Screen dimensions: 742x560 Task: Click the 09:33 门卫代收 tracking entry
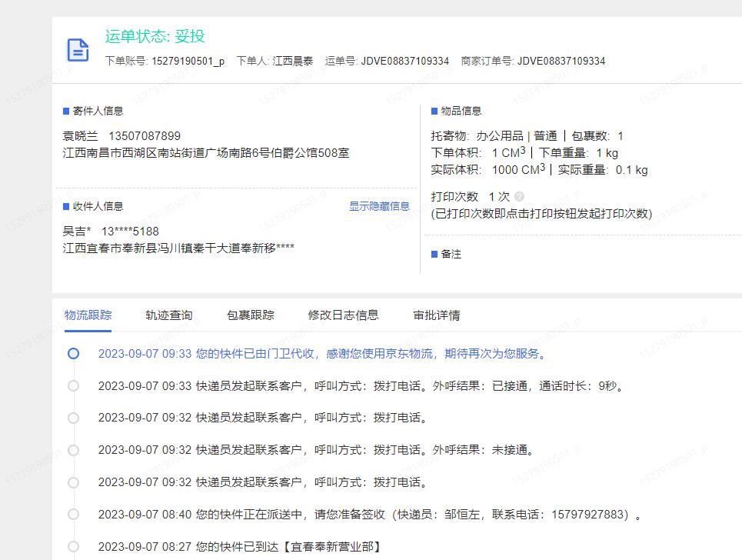[x=323, y=354]
